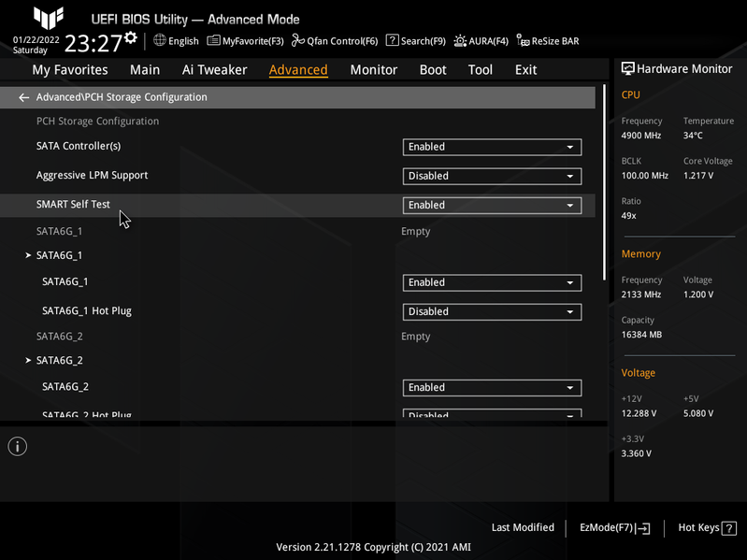Open SMART Self Test dropdown
The width and height of the screenshot is (747, 560).
(492, 206)
